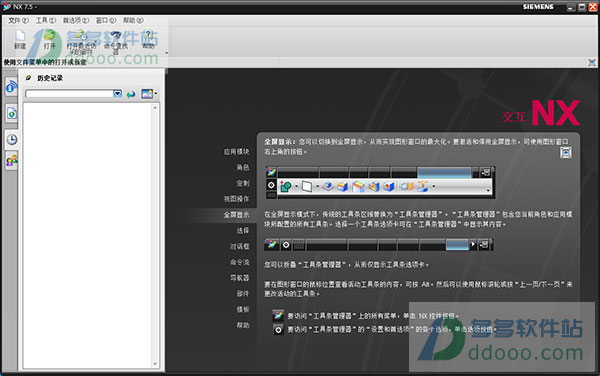Image resolution: width=600 pixels, height=376 pixels.
Task: Select 应用模块 in welcome page list
Action: click(x=236, y=152)
